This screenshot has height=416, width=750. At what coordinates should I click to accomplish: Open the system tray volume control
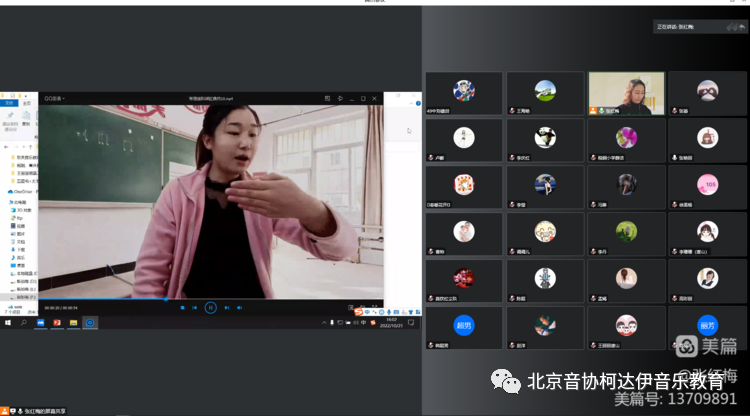pos(356,323)
